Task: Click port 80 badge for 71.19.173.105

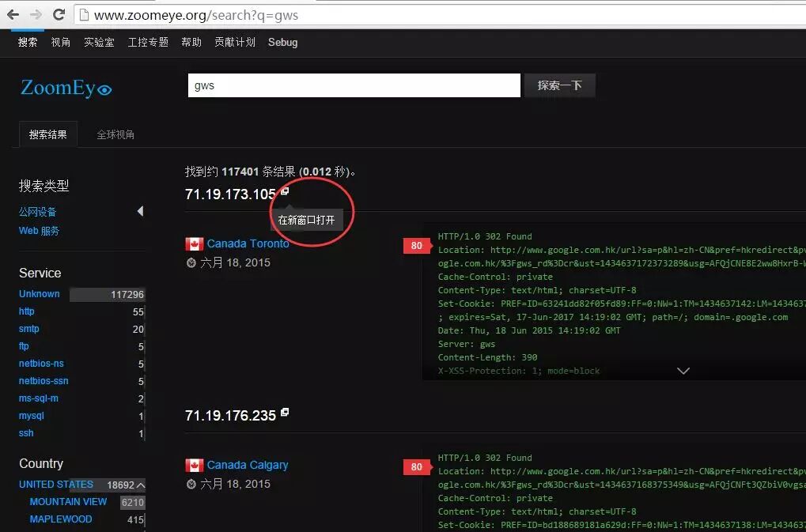Action: 416,246
